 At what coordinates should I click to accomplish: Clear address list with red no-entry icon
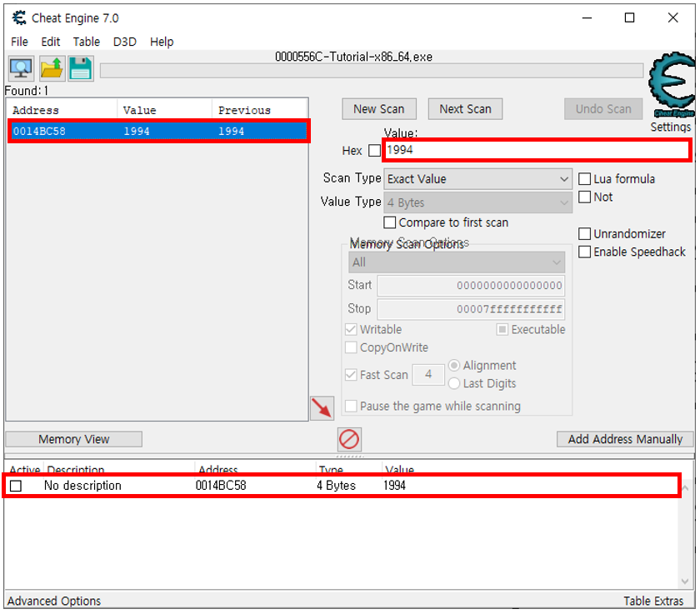click(x=349, y=440)
